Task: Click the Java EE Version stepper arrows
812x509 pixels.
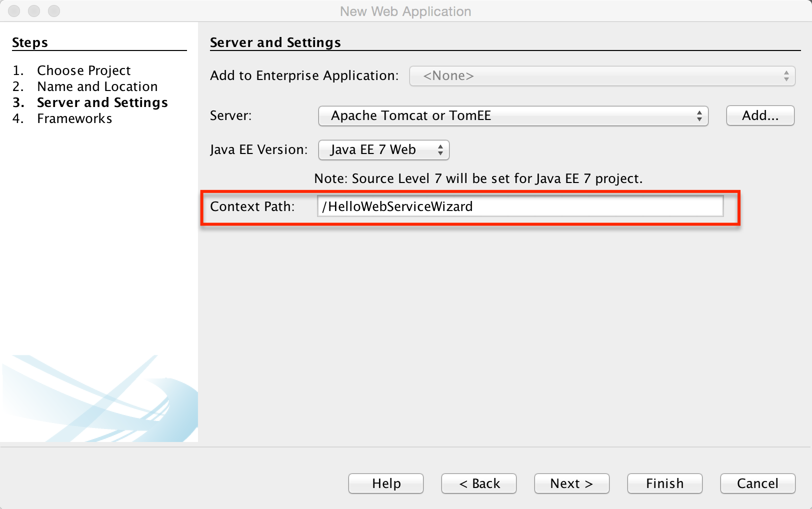Action: point(439,149)
